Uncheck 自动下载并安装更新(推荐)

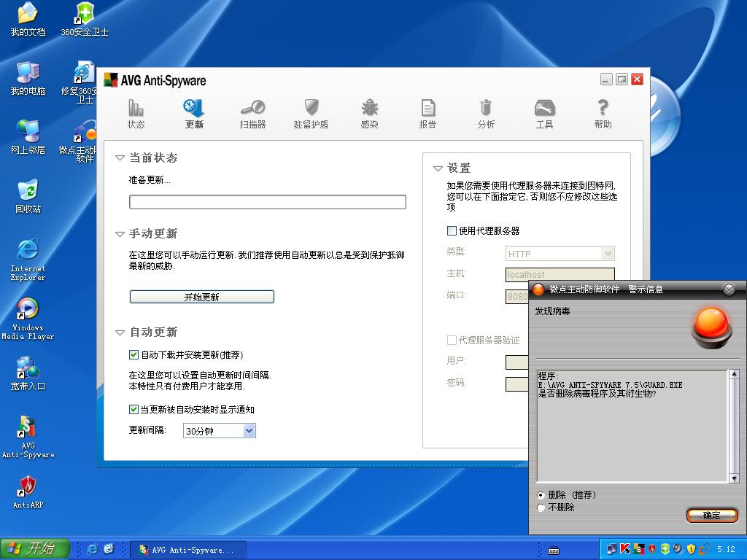tap(133, 355)
